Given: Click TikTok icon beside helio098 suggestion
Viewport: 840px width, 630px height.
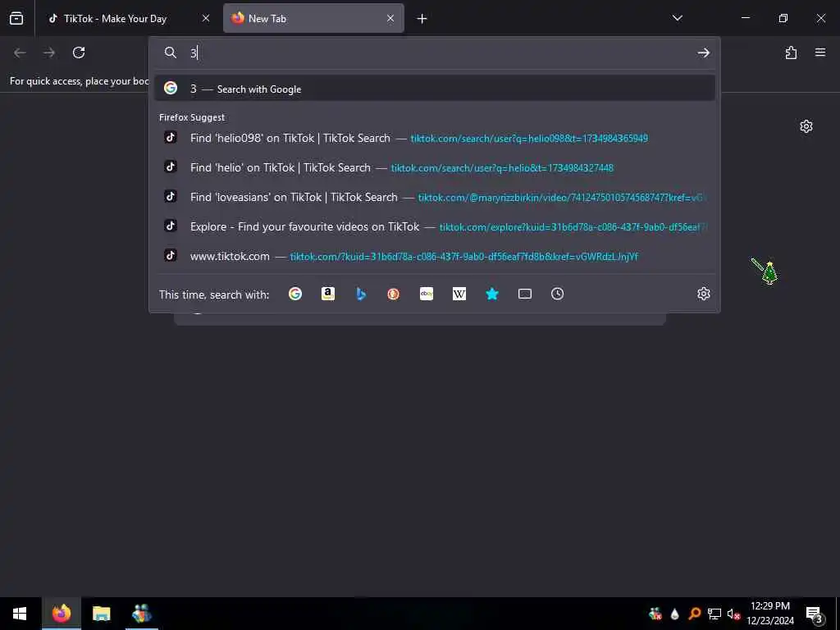Looking at the screenshot, I should coord(171,137).
